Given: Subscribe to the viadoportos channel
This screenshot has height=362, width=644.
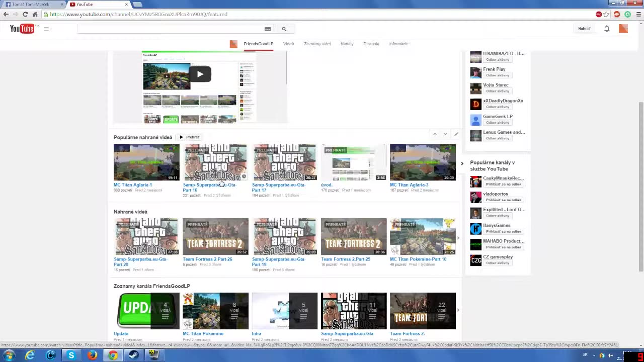Looking at the screenshot, I should [x=503, y=200].
